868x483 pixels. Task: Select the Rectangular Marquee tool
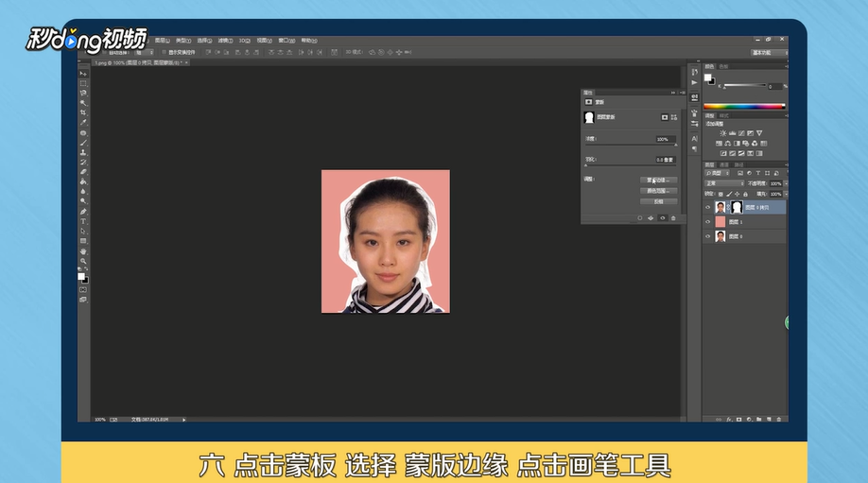(83, 83)
